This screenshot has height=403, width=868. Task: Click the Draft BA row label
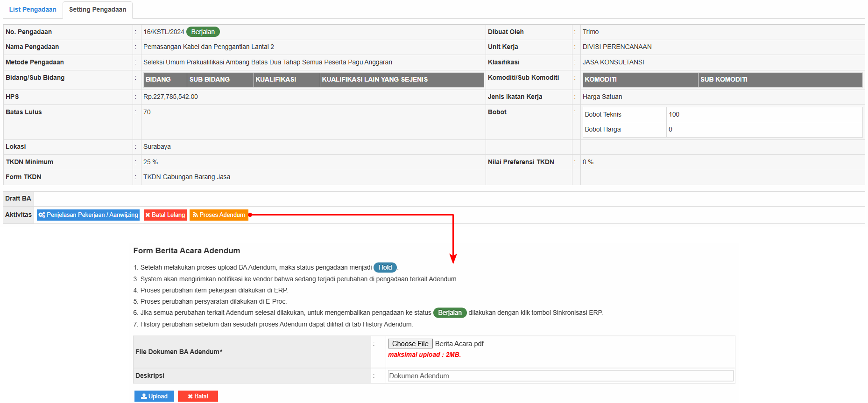[18, 199]
